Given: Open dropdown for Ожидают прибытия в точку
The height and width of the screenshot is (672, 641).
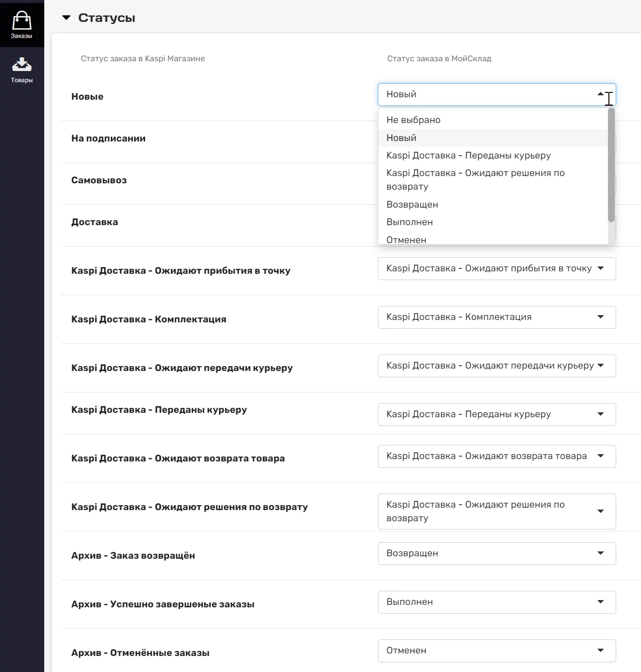Looking at the screenshot, I should point(497,268).
